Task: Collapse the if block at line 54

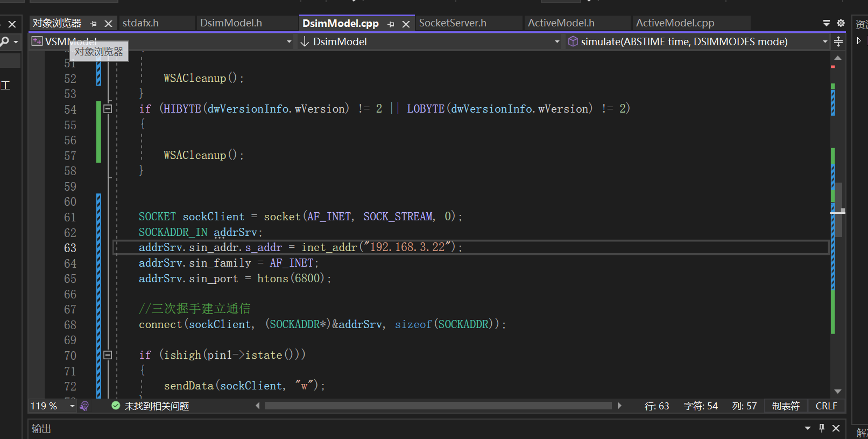Action: 108,109
